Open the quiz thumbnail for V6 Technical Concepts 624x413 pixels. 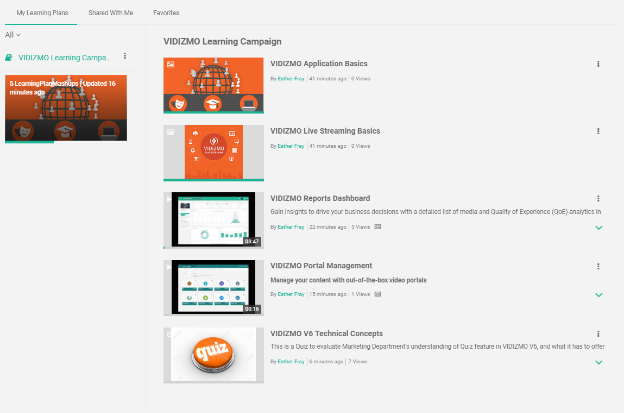213,355
